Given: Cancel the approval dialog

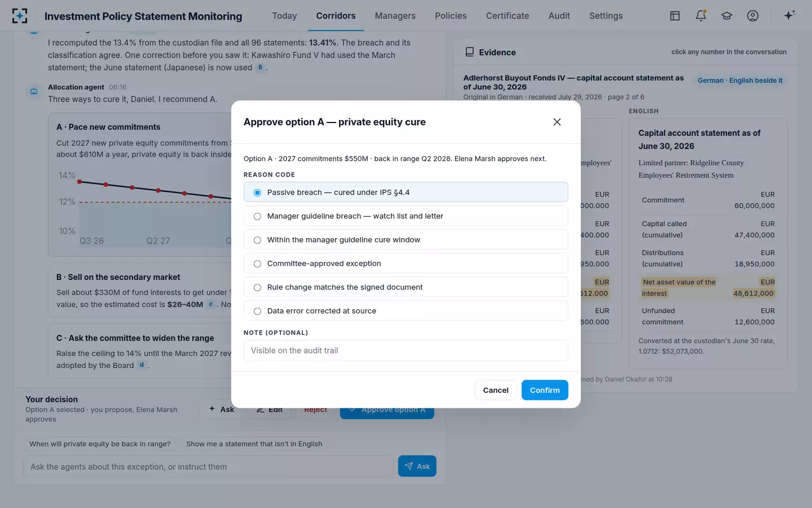Looking at the screenshot, I should coord(496,390).
